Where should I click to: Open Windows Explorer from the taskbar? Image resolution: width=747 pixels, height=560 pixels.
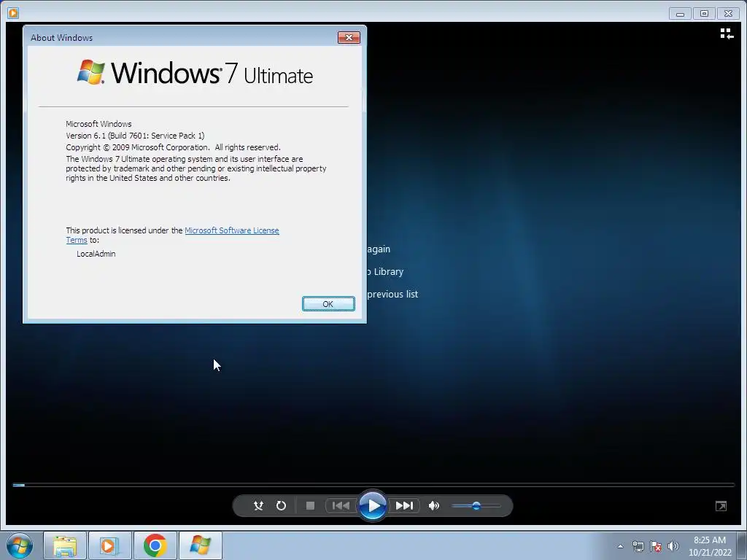(65, 545)
